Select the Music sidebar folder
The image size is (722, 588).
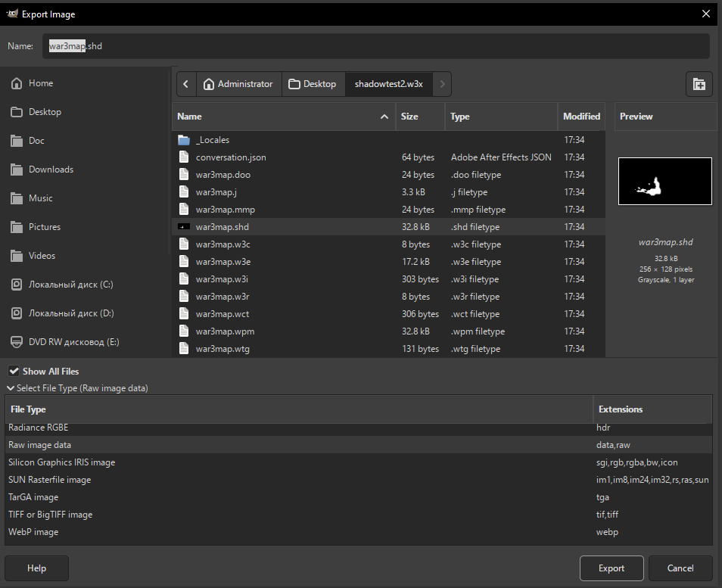pyautogui.click(x=41, y=198)
